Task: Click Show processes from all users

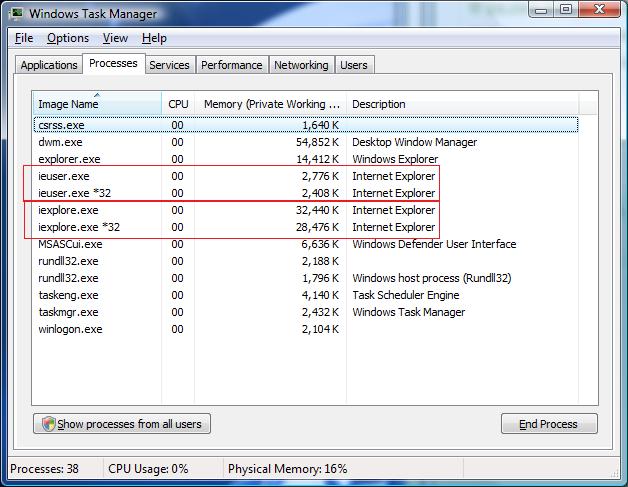Action: click(122, 424)
